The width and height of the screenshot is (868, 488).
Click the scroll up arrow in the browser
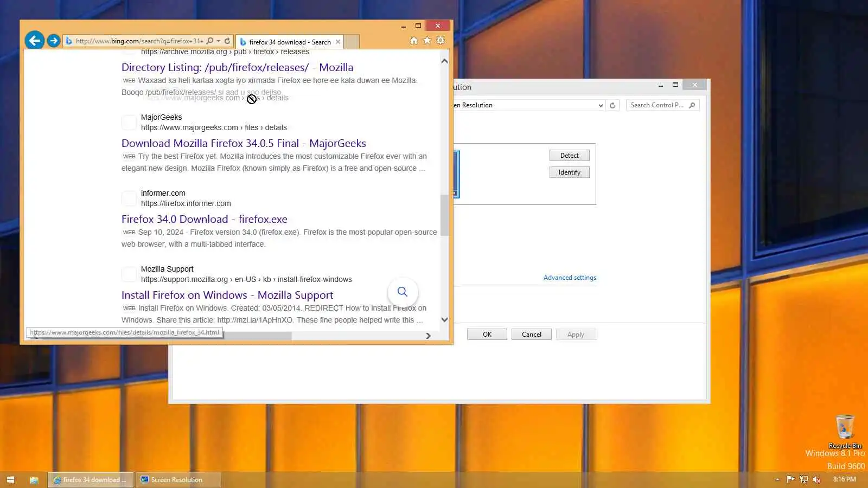pyautogui.click(x=444, y=61)
